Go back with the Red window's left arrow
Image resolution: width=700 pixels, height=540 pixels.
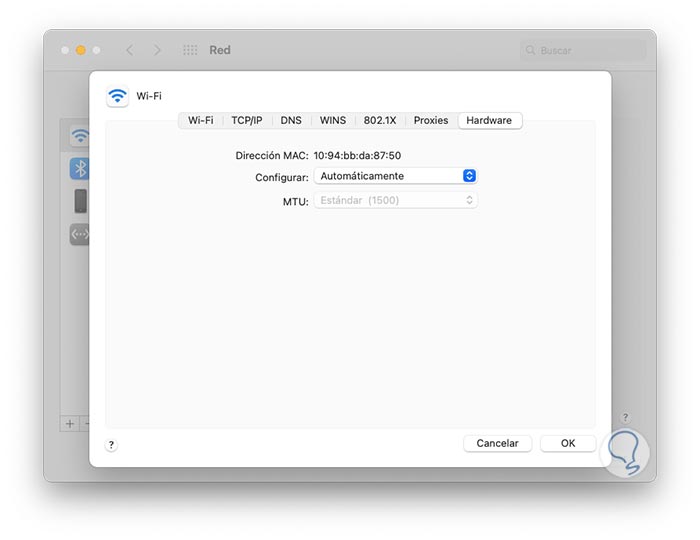(x=130, y=50)
